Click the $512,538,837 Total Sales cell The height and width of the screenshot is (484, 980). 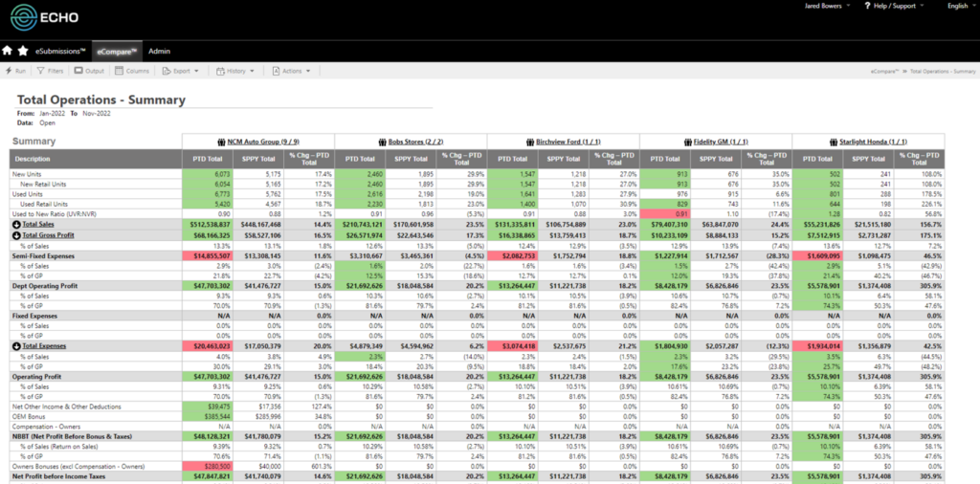pyautogui.click(x=207, y=223)
